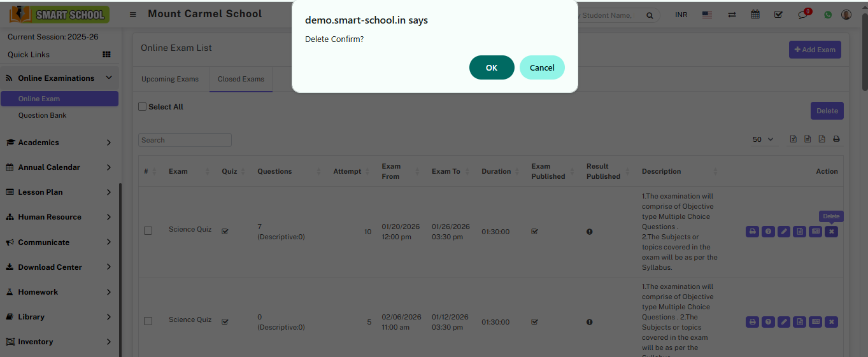This screenshot has height=357, width=868.
Task: Cancel the delete confirmation dialog
Action: tap(541, 67)
